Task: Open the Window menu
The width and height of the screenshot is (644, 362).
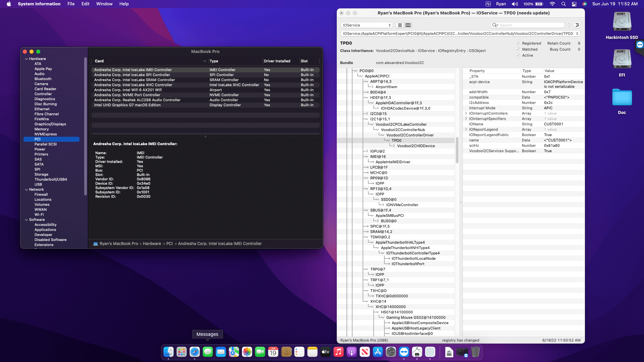Action: pyautogui.click(x=104, y=4)
